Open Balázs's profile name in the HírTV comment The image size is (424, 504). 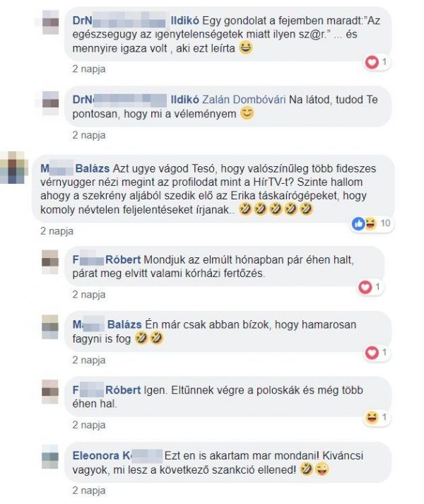[75, 168]
